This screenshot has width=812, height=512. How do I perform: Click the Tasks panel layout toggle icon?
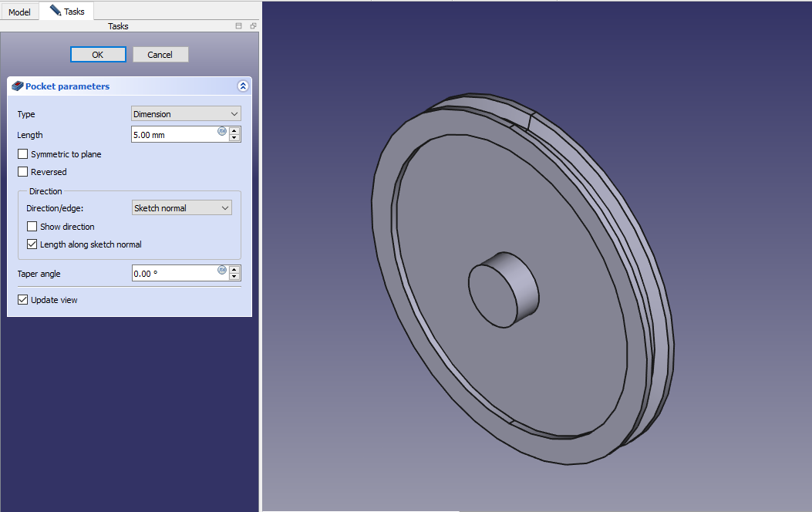(239, 26)
